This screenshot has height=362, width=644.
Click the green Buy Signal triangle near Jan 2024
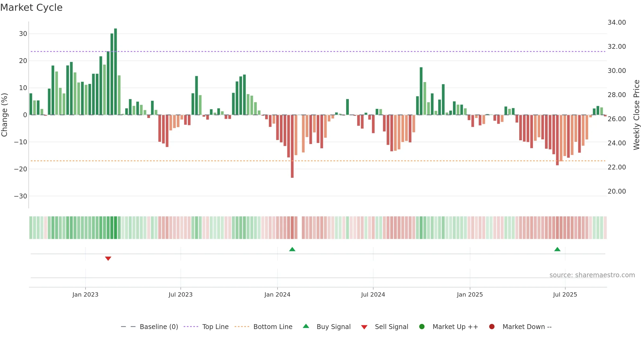pos(292,249)
